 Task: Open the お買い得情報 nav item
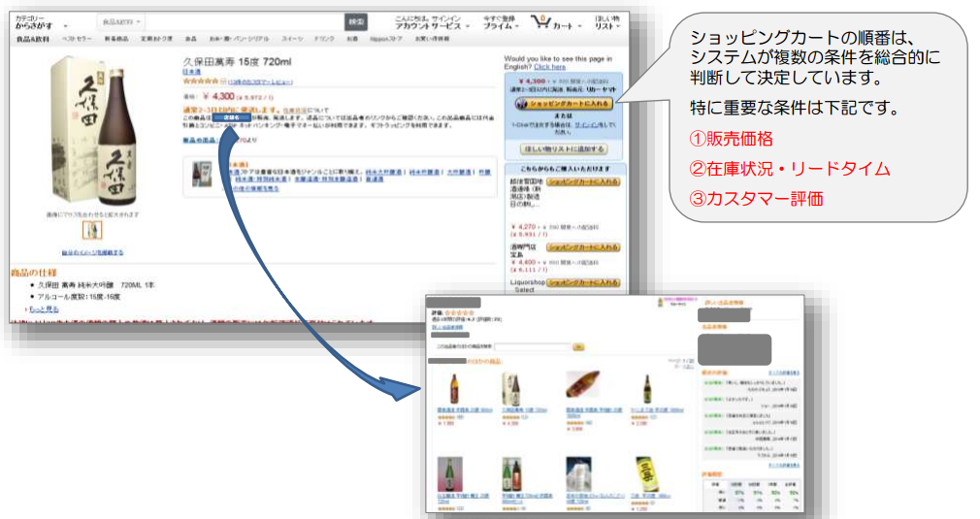[433, 39]
